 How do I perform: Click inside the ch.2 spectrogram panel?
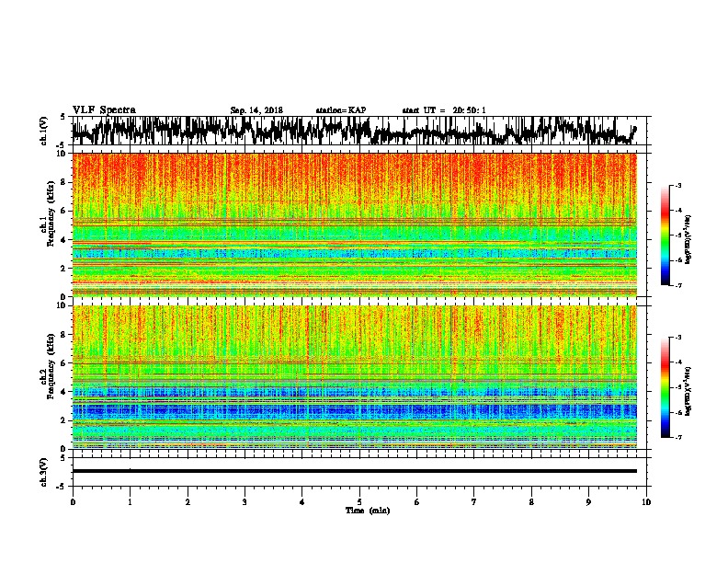(354, 377)
